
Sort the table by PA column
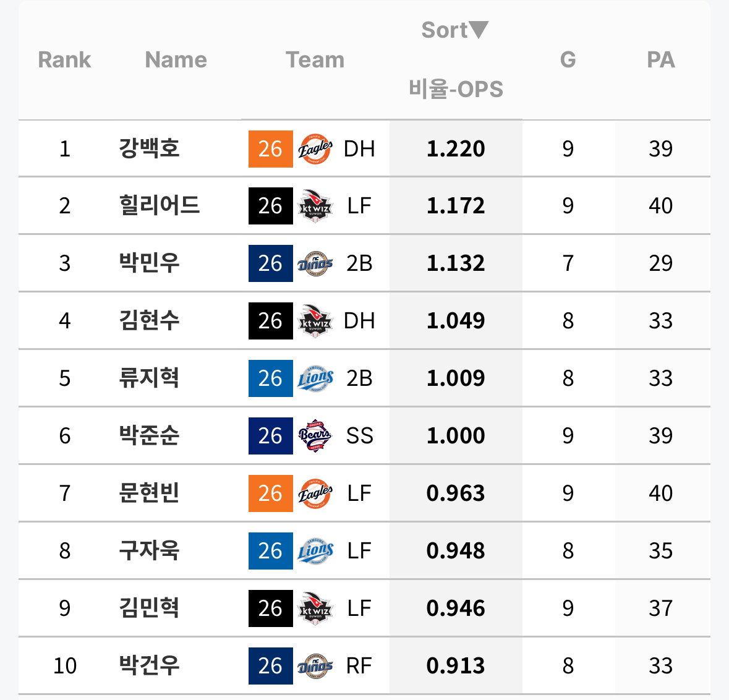[x=660, y=59]
